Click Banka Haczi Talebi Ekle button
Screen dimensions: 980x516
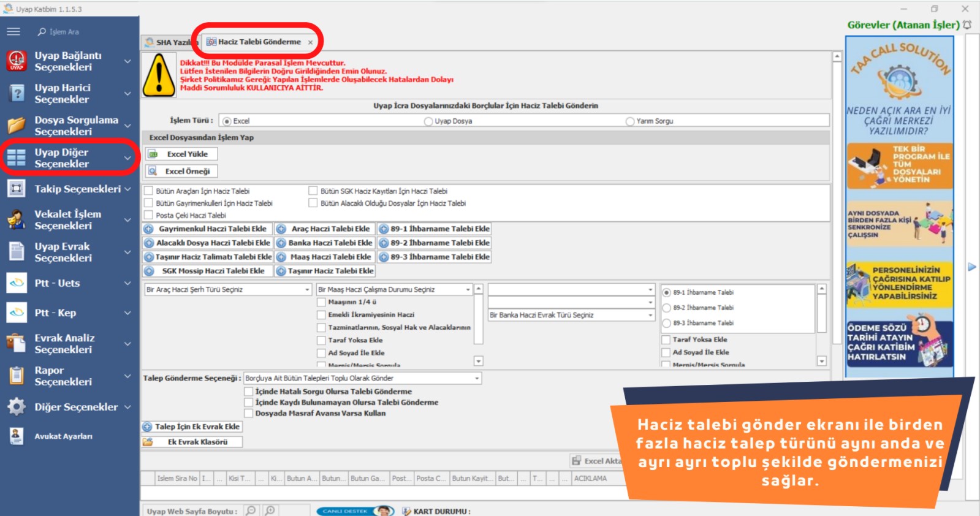324,243
